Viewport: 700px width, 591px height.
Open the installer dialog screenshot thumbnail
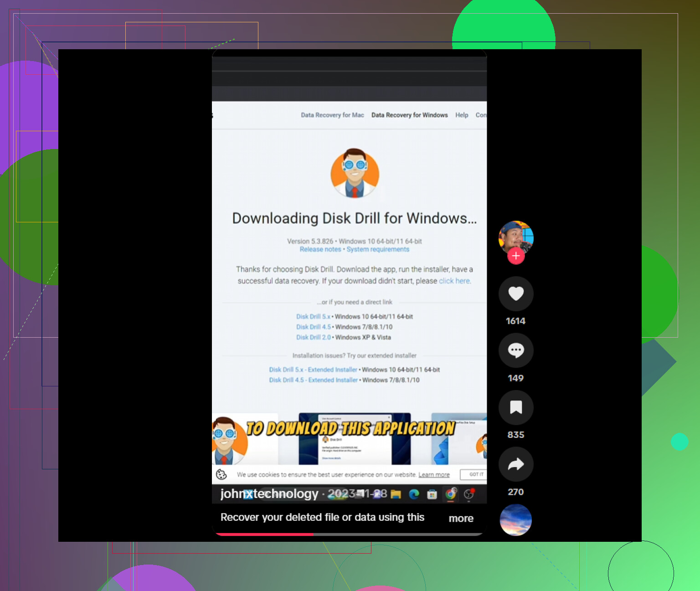point(355,438)
